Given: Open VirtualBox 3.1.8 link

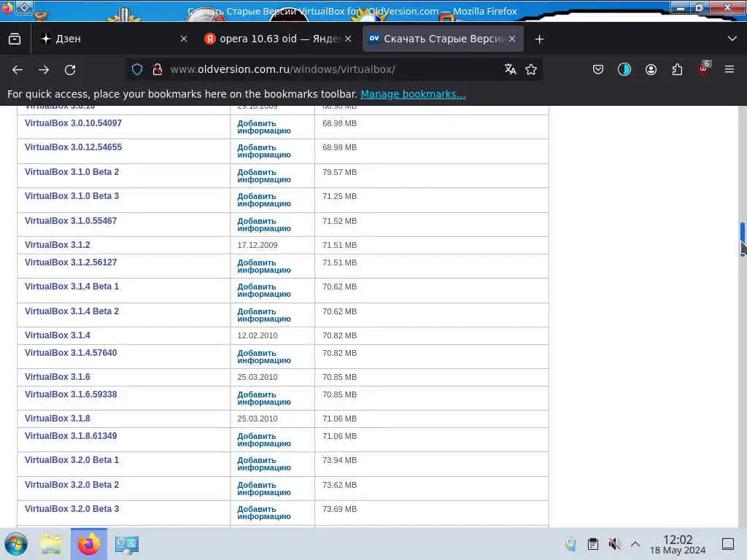Looking at the screenshot, I should pyautogui.click(x=57, y=418).
